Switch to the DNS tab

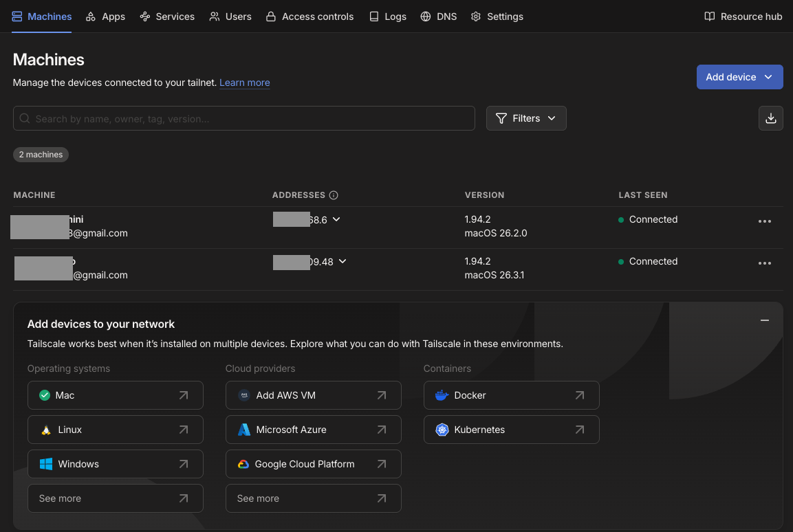439,16
